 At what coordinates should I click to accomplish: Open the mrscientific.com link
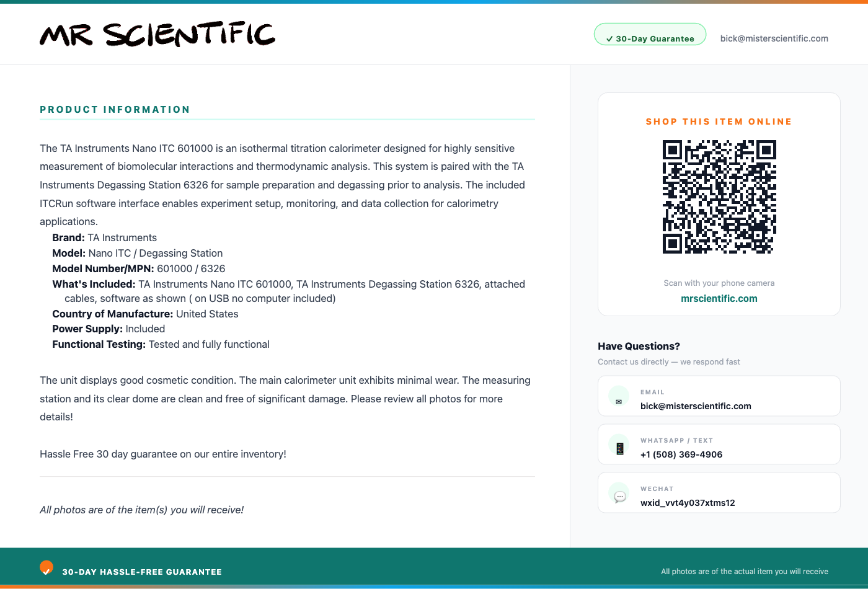coord(719,298)
